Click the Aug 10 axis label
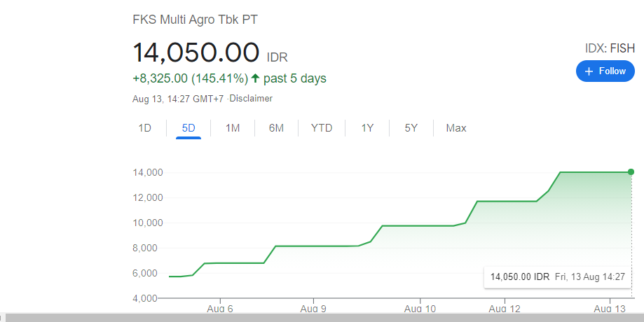 tap(421, 309)
